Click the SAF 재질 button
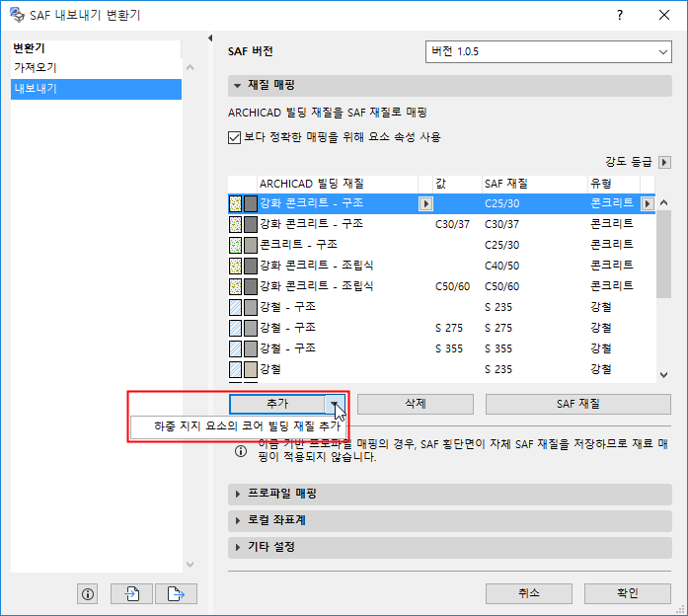Viewport: 688px width, 616px height. click(577, 404)
